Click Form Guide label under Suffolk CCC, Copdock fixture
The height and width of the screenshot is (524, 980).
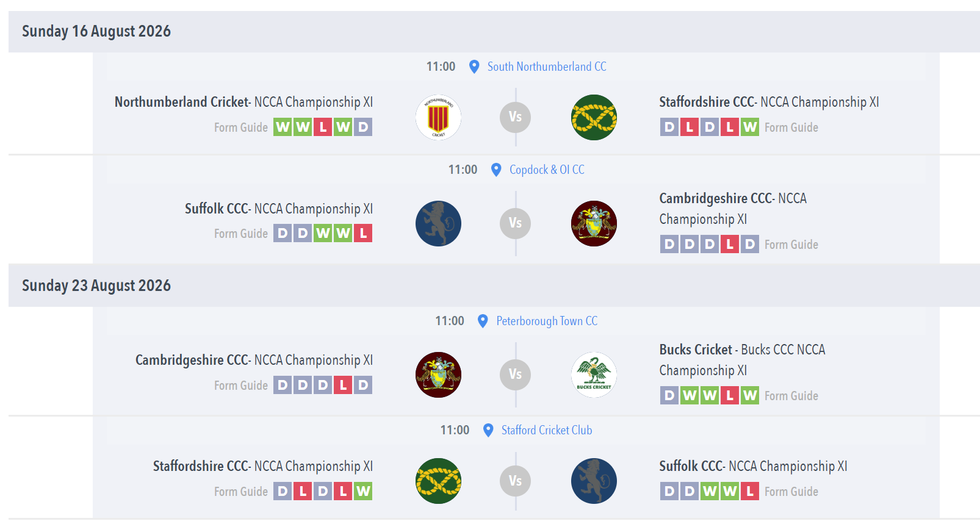241,234
